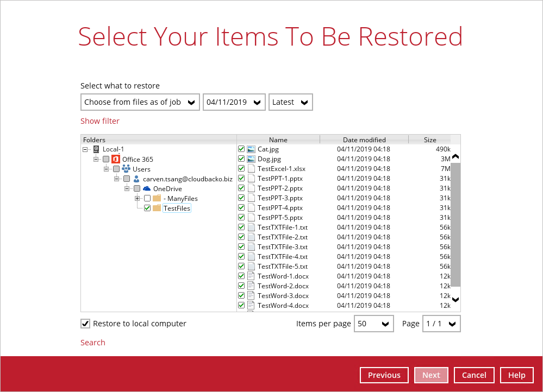Click the TestWord-1.docx document icon

[x=251, y=276]
